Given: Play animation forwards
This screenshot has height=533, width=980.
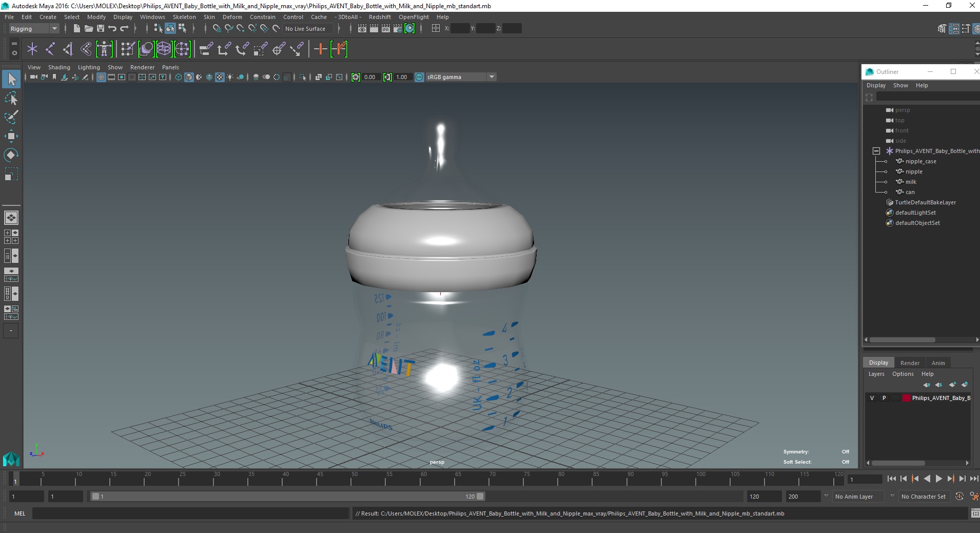Looking at the screenshot, I should click(x=938, y=479).
